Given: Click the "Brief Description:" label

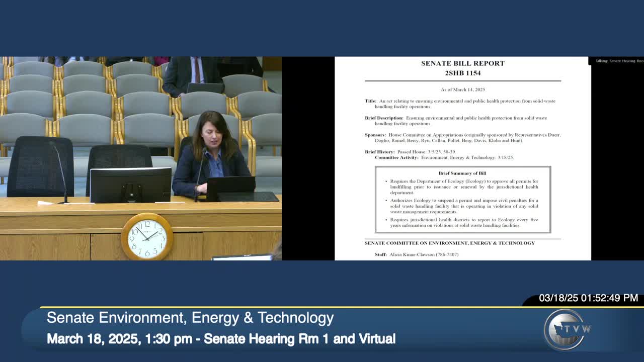Looking at the screenshot, I should tap(384, 118).
